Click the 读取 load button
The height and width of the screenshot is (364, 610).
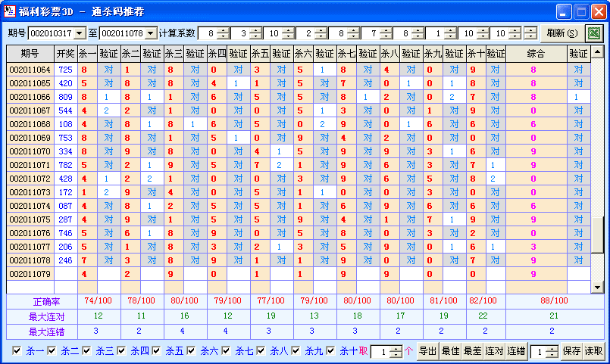click(593, 351)
